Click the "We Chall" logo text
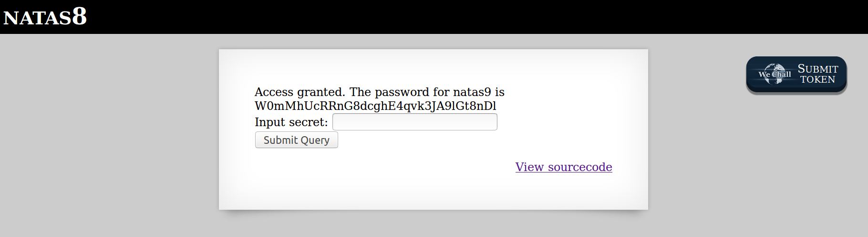Image resolution: width=868 pixels, height=237 pixels. click(775, 75)
